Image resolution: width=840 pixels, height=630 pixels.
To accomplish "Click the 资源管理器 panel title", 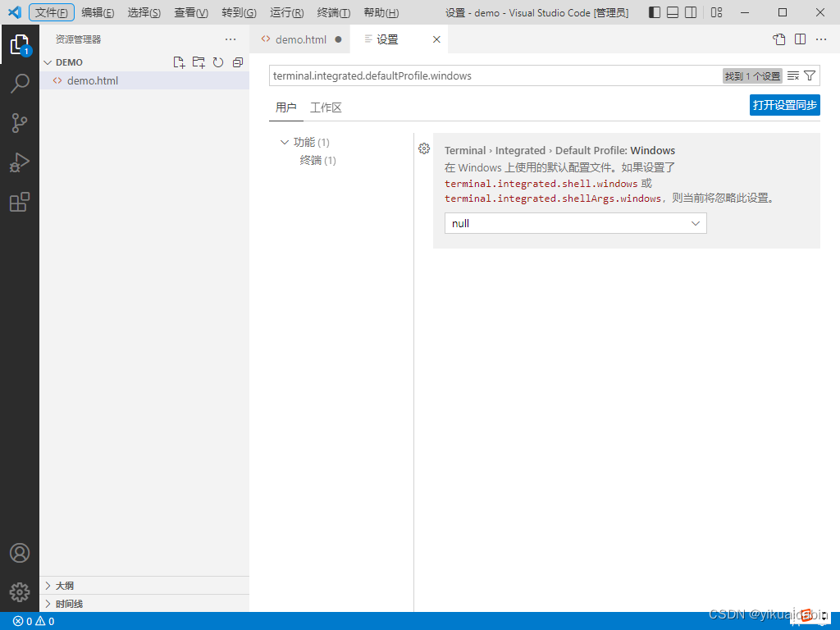I will tap(78, 39).
